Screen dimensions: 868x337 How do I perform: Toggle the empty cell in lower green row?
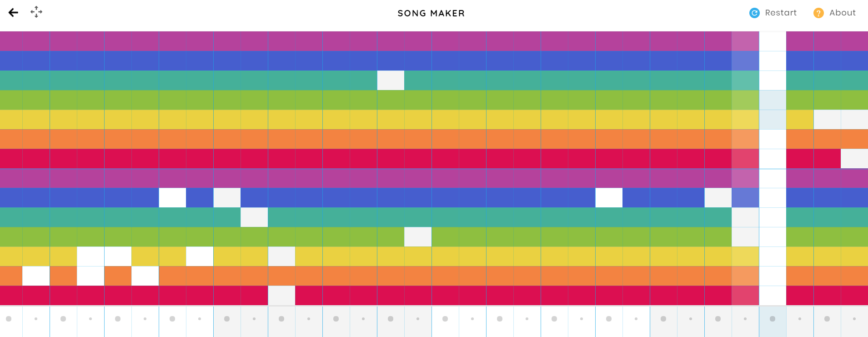(418, 237)
